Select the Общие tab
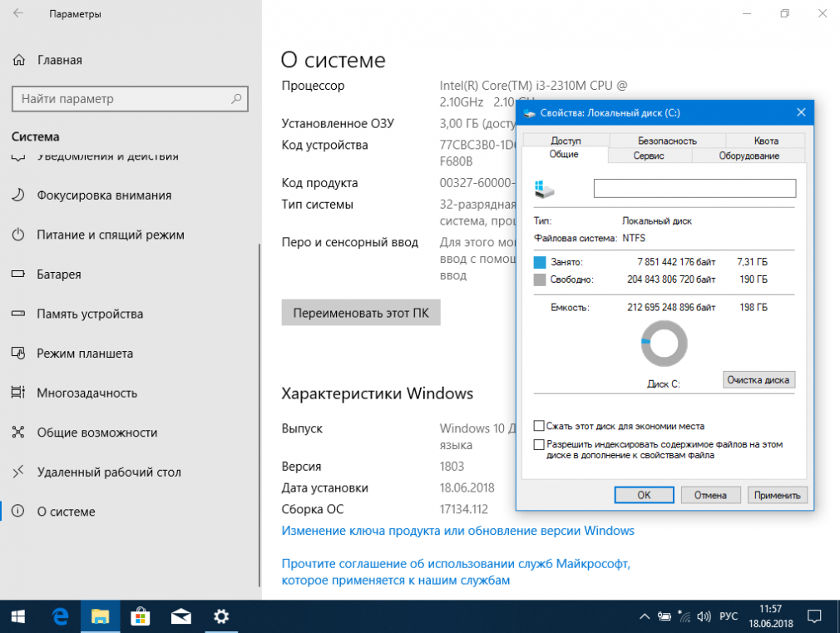Screen dimensions: 840x633 564,155
